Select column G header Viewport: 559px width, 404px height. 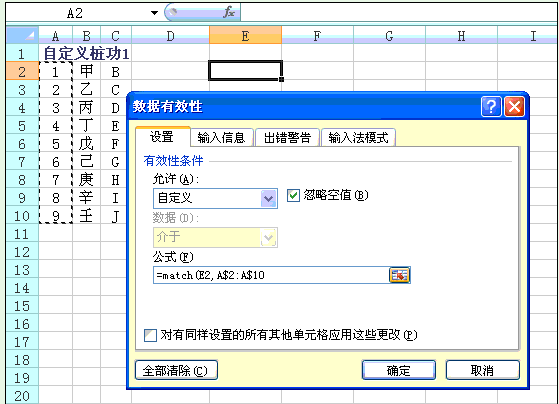click(x=389, y=36)
